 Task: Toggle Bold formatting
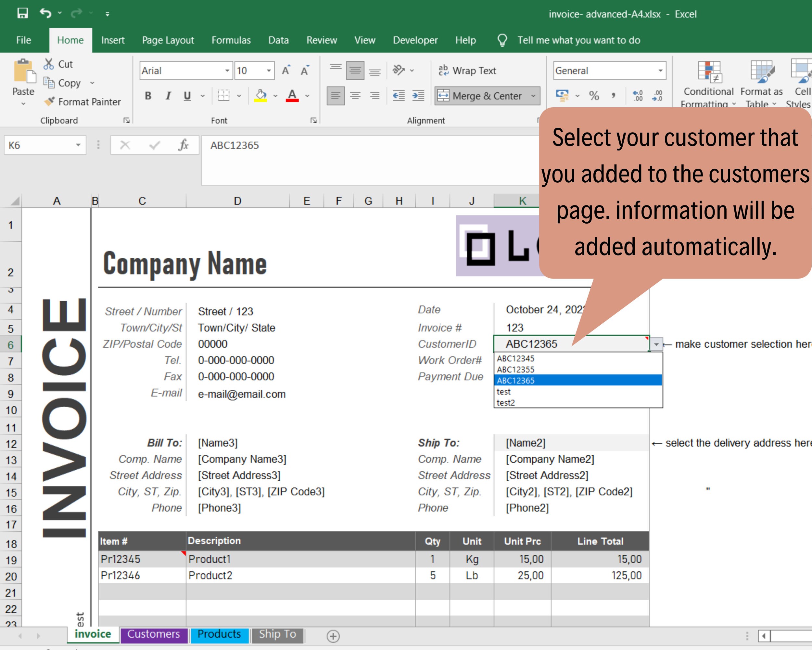coord(148,95)
